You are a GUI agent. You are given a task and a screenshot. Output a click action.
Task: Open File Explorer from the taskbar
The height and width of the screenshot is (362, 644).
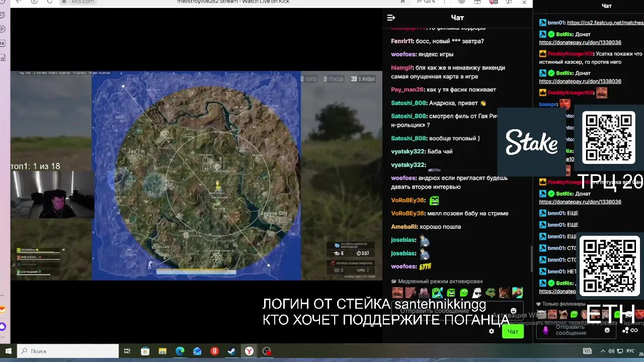163,351
